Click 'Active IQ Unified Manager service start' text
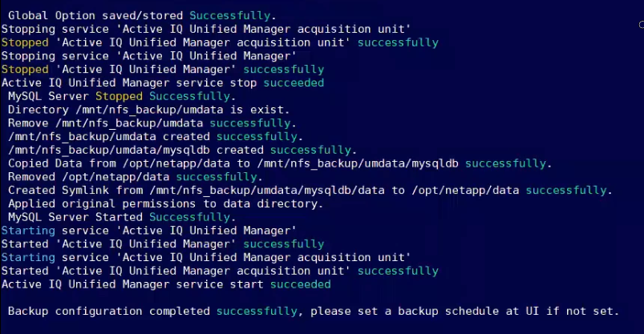 [x=133, y=284]
